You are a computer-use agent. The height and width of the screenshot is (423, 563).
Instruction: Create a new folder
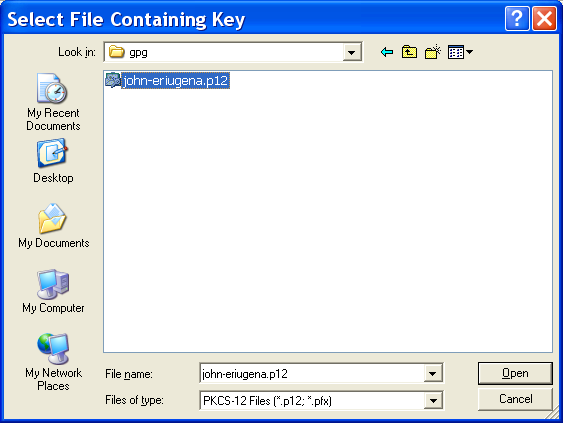point(433,52)
